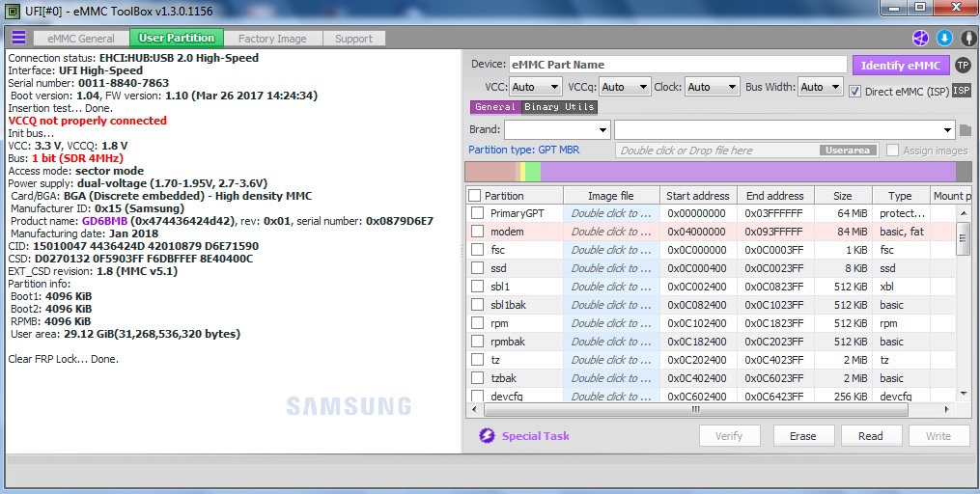980x494 pixels.
Task: Open the wide model dropdown next to Brand
Action: click(x=784, y=130)
